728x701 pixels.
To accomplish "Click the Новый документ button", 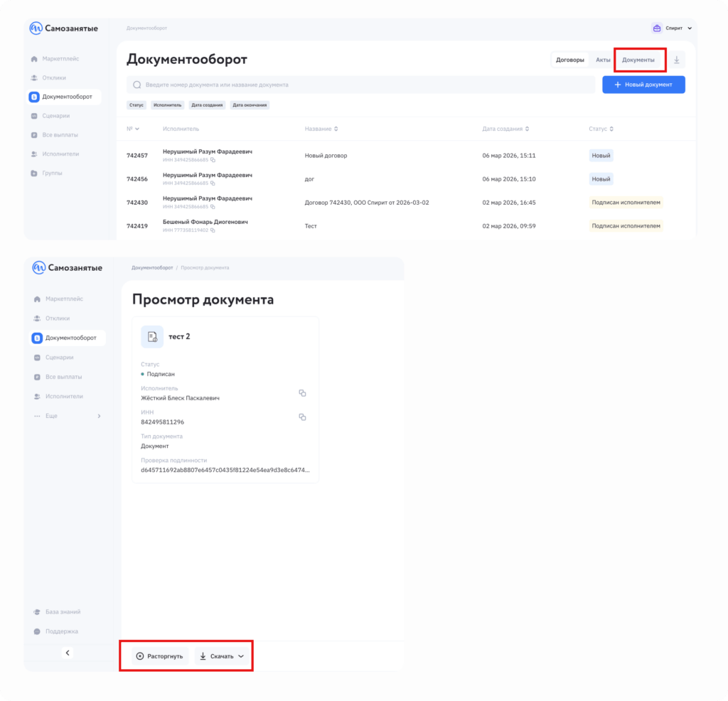I will point(643,85).
